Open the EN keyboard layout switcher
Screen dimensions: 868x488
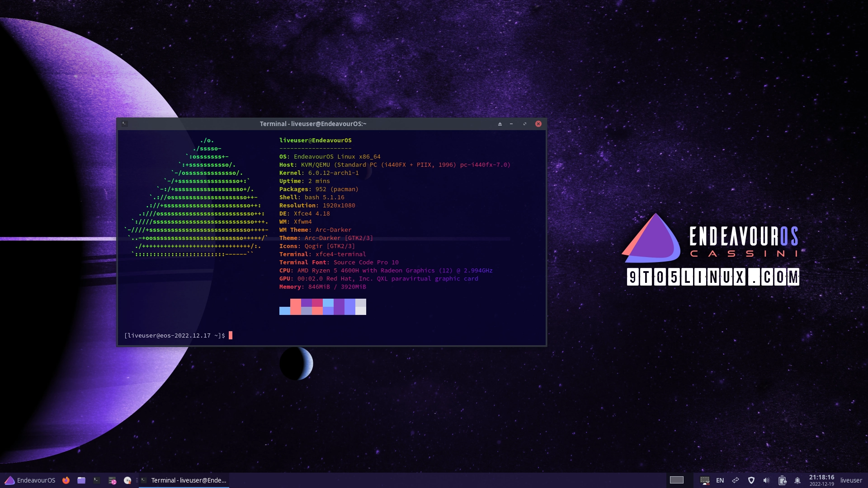720,480
